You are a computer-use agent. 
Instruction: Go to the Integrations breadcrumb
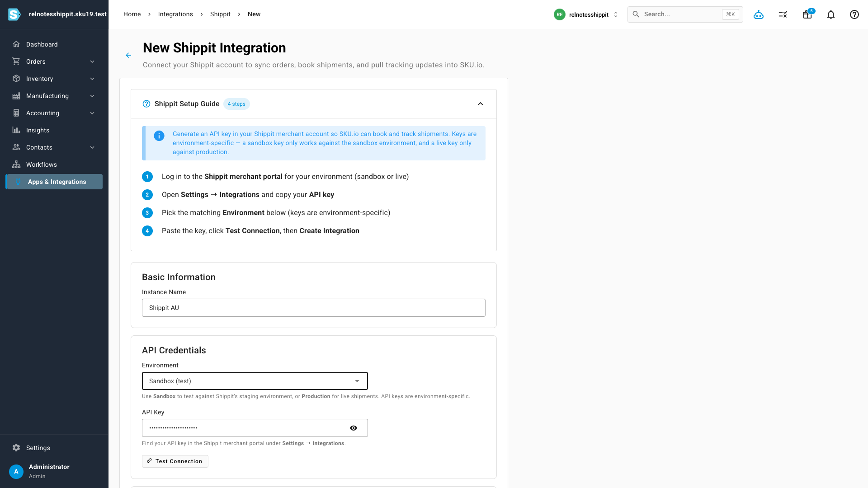pos(175,14)
